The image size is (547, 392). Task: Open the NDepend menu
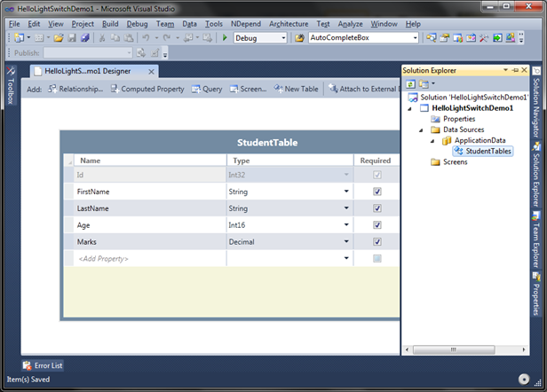(x=246, y=24)
